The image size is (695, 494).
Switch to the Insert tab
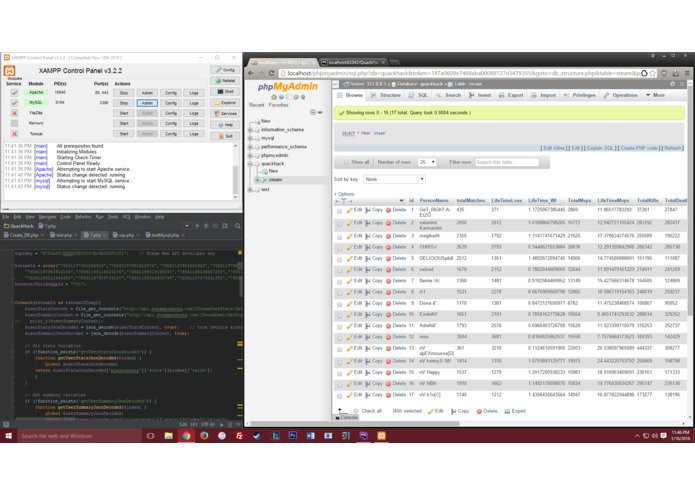(480, 95)
